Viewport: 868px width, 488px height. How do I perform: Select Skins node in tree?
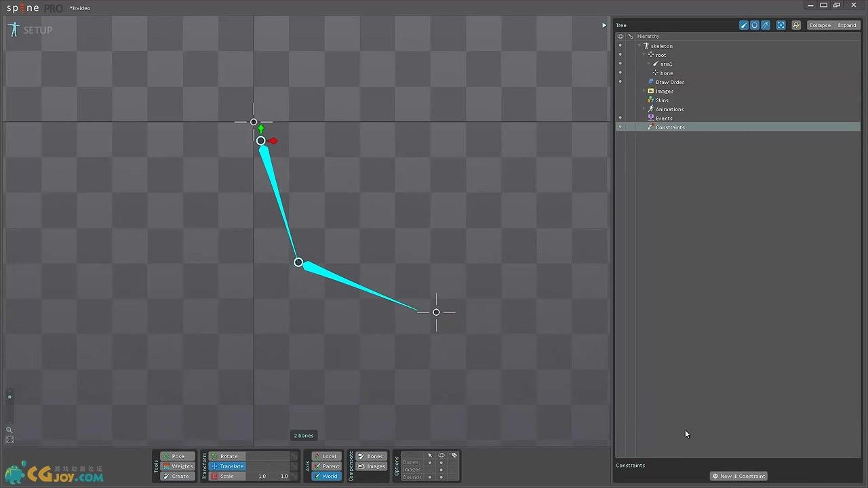662,100
